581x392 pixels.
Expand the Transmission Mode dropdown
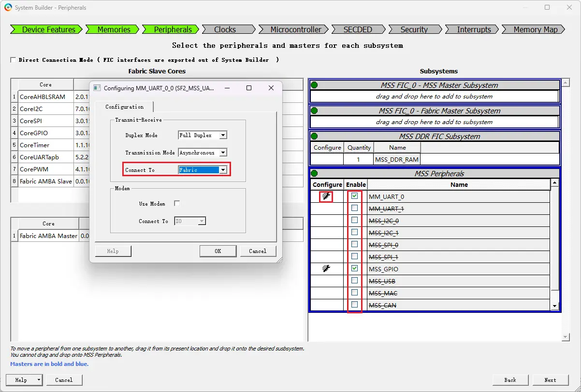tap(222, 153)
